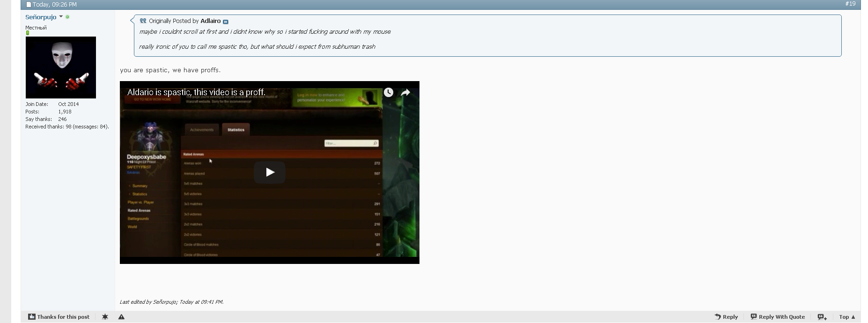Play the embedded YouTube video
This screenshot has width=868, height=323.
pyautogui.click(x=270, y=172)
